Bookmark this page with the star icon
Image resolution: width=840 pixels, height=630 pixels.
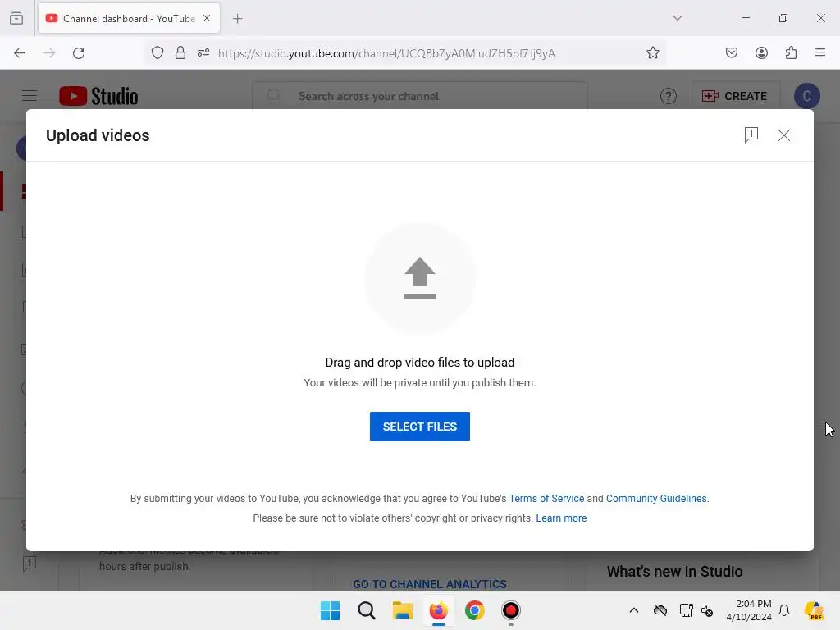[652, 52]
